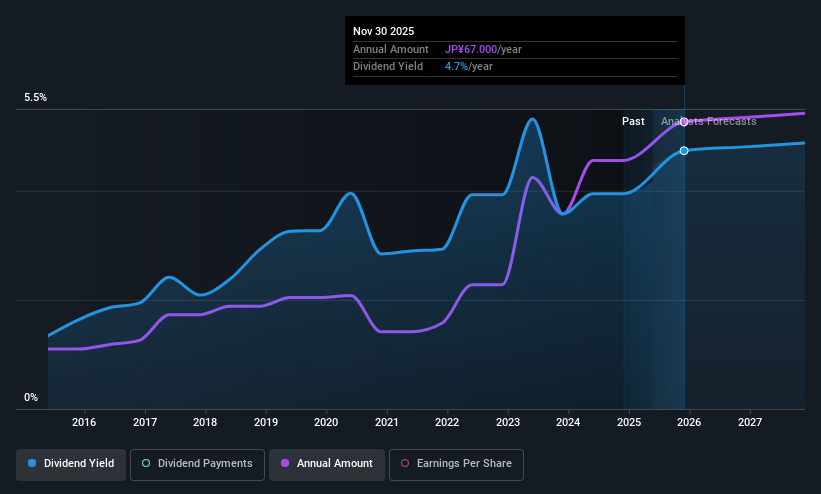Click the 2019 x-axis label
Screen dimensions: 821x494
point(266,422)
